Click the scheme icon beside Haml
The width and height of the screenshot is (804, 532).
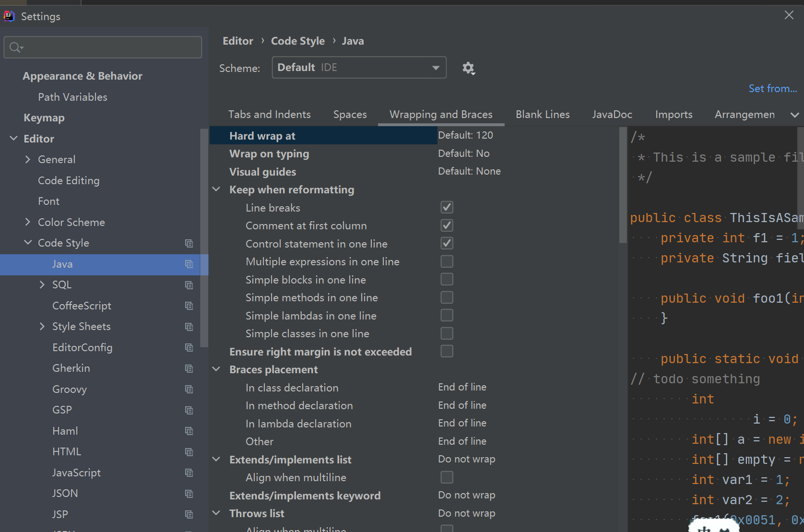189,431
